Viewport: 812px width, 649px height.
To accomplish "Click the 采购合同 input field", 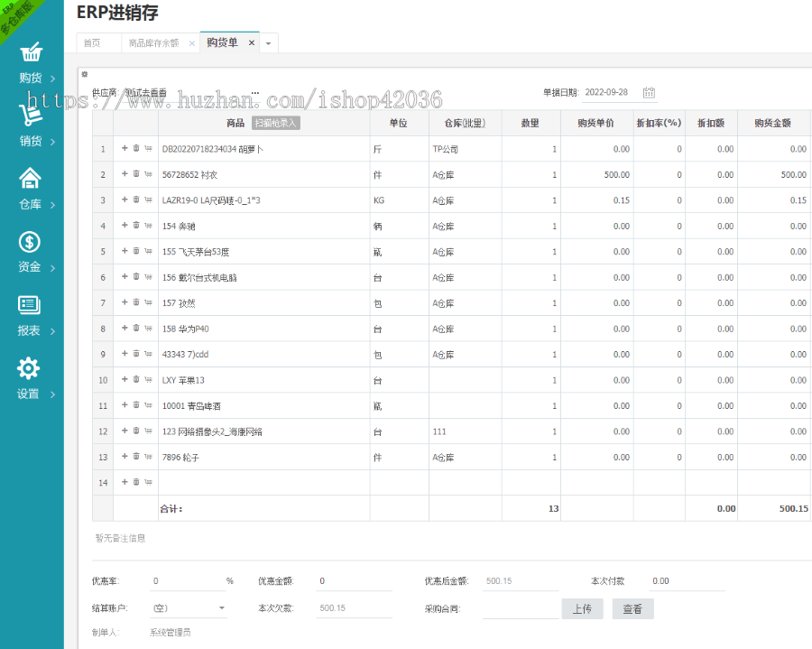I will coord(521,609).
